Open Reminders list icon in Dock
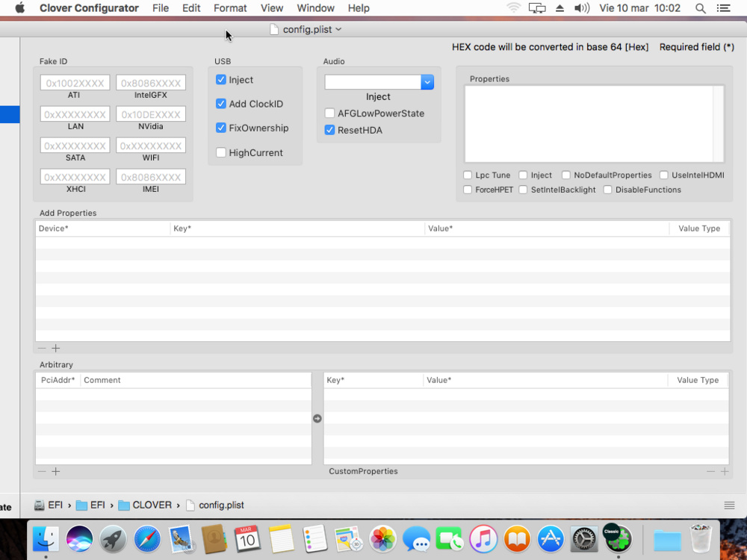 tap(315, 539)
